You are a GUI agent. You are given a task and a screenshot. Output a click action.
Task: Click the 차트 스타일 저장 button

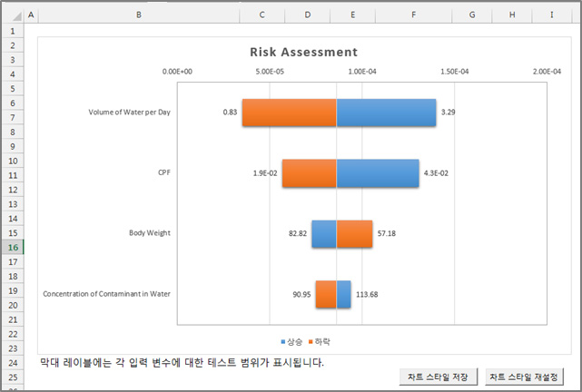(438, 377)
